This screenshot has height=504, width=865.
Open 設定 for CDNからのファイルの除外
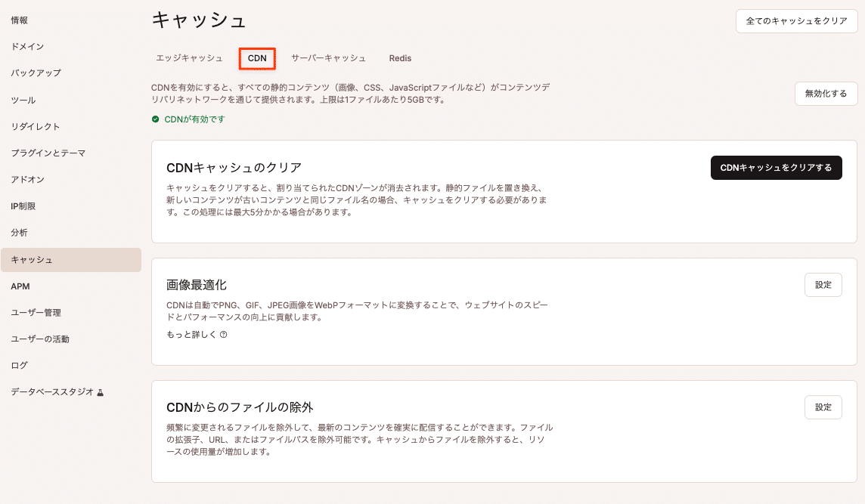point(823,407)
